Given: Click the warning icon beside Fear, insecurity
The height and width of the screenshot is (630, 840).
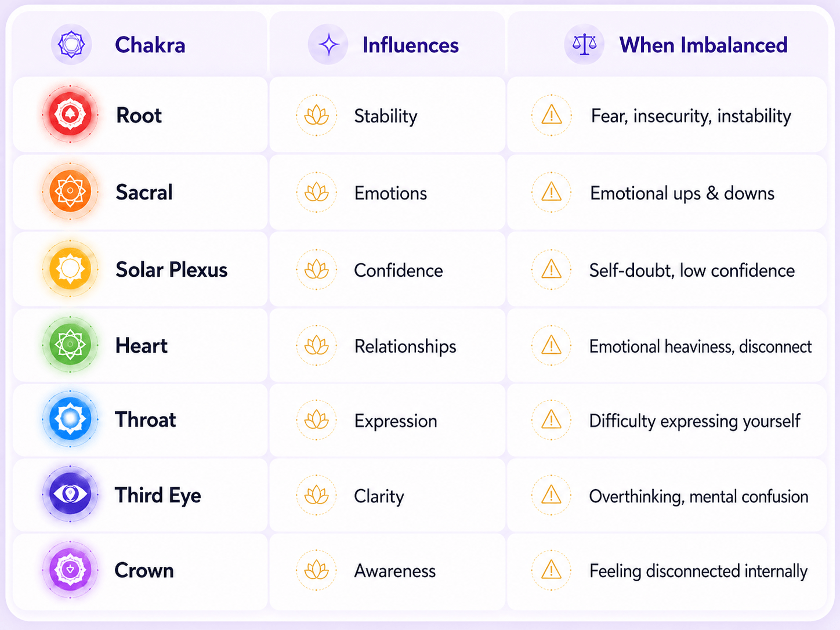Looking at the screenshot, I should tap(551, 115).
